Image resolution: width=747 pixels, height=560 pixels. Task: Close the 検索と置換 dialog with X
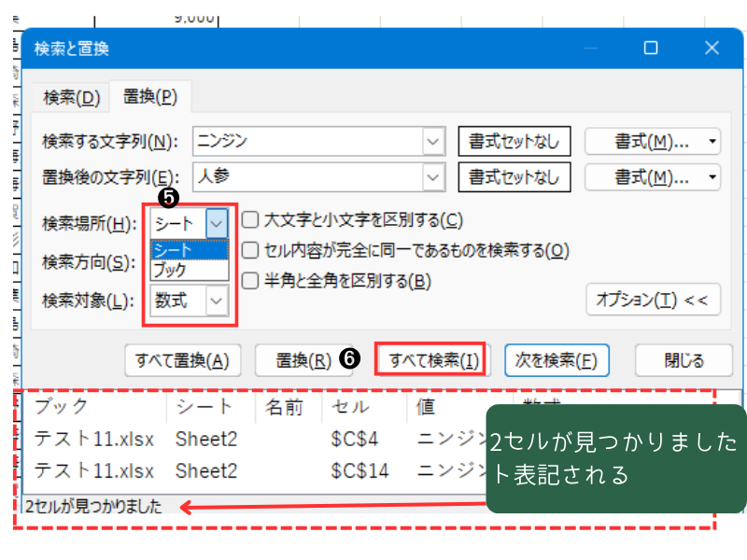point(712,49)
